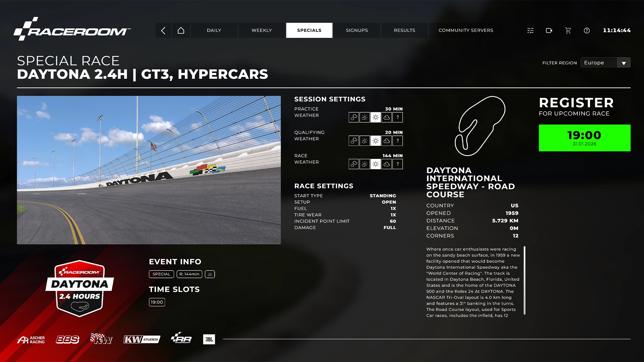Open the Community Servers tab

(466, 31)
